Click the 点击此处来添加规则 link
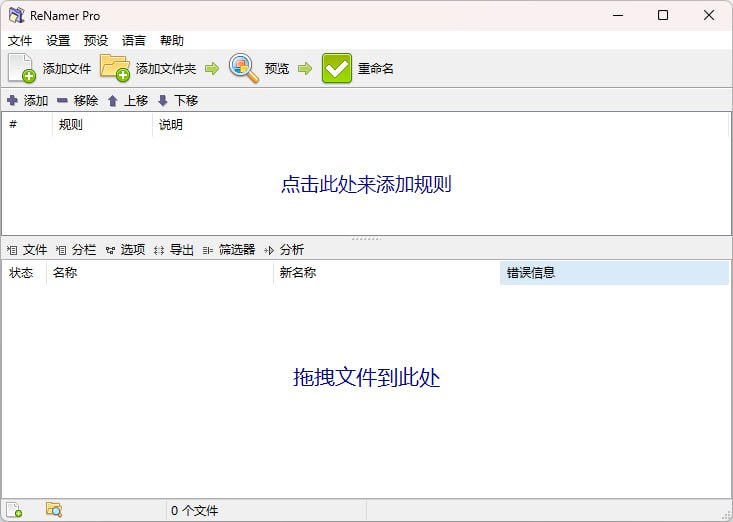Viewport: 733px width, 522px height. tap(366, 185)
